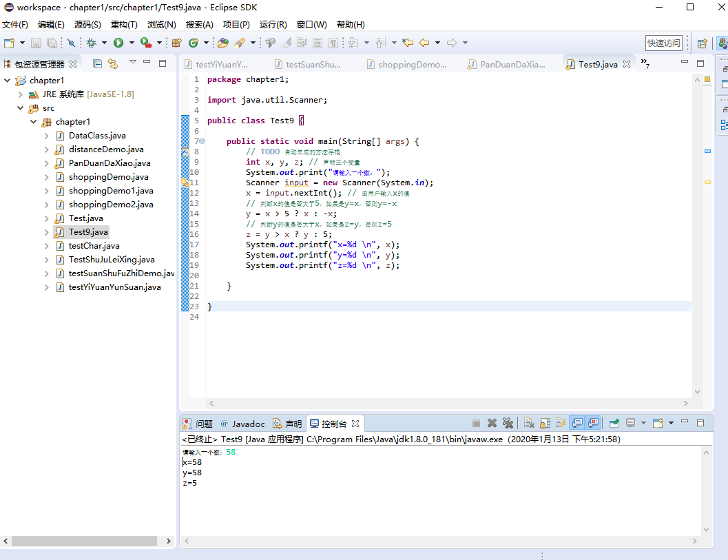Select Test9.java in package explorer
728x560 pixels.
point(88,231)
